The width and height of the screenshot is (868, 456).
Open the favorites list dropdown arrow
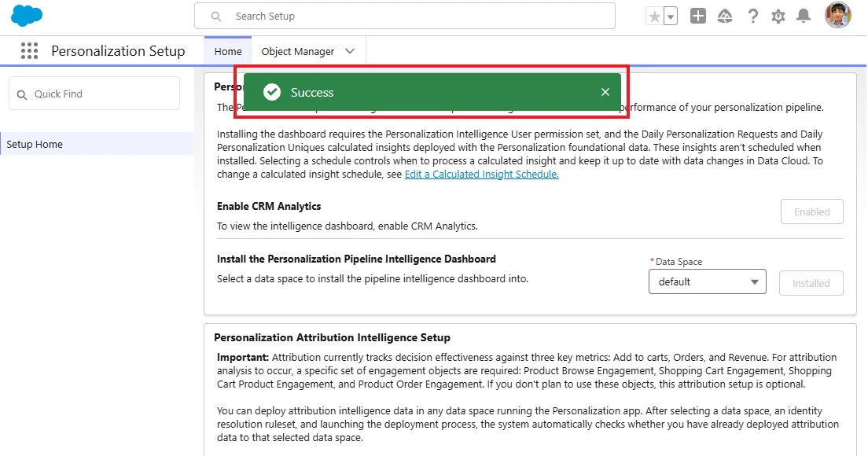click(x=671, y=17)
